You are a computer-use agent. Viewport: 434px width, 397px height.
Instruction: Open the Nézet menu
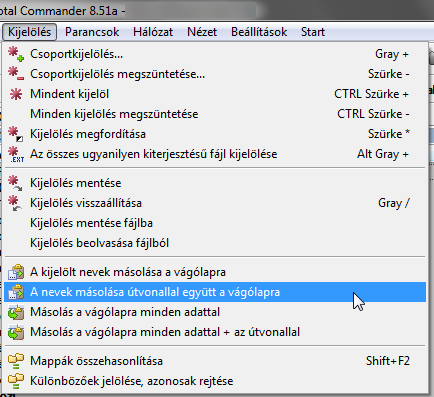202,32
